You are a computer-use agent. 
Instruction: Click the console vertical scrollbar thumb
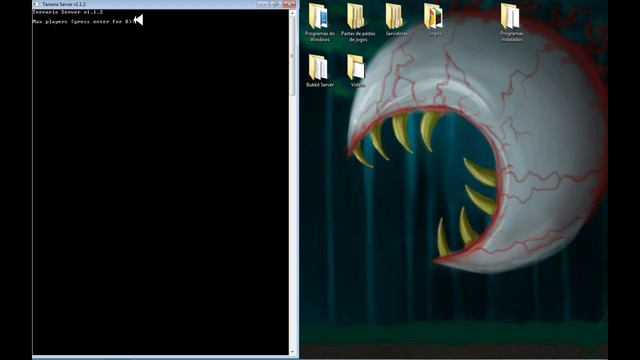[x=292, y=56]
